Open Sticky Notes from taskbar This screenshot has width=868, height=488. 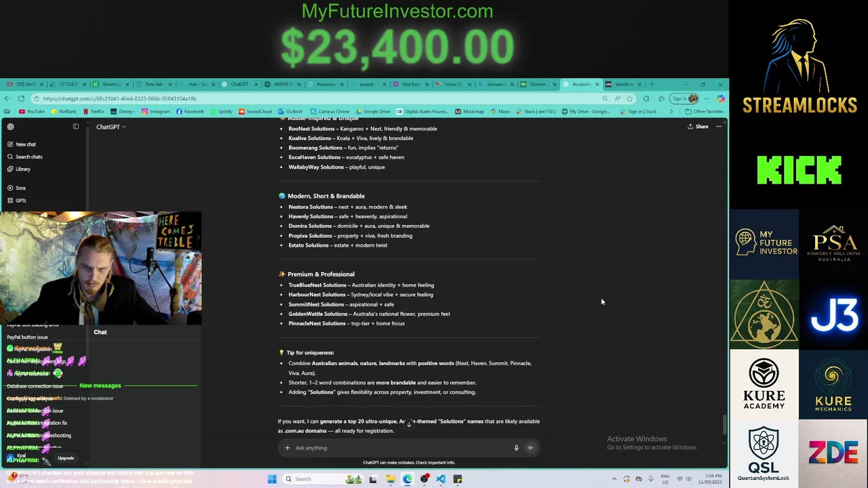[x=458, y=479]
